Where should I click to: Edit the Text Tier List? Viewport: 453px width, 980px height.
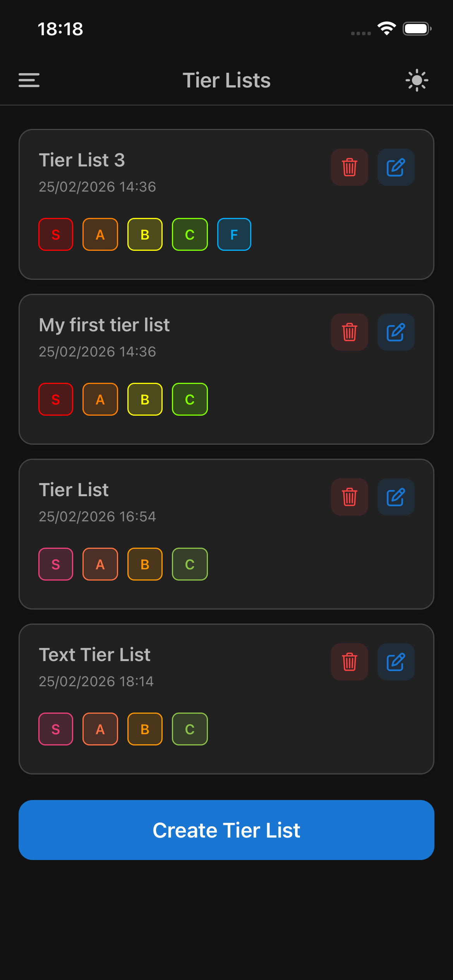(x=396, y=662)
